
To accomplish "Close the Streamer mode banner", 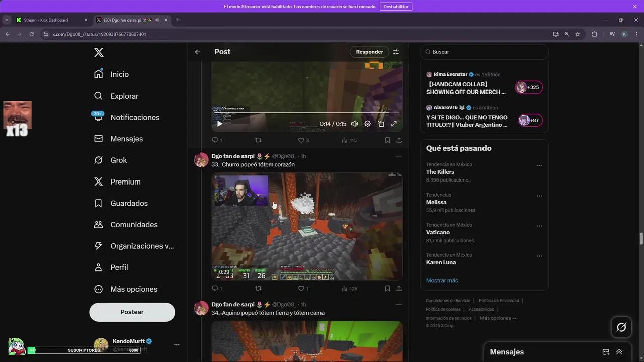I will [635, 6].
